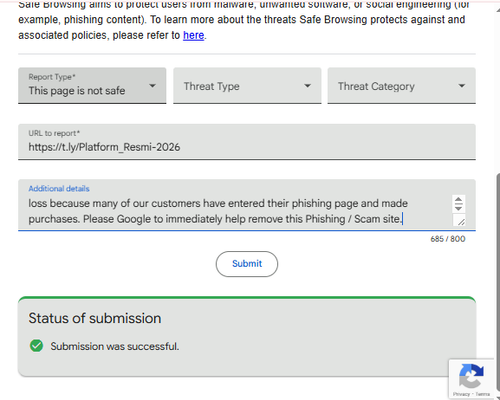This screenshot has height=400, width=500.
Task: Click the textarea resize handle icon
Action: 461,221
